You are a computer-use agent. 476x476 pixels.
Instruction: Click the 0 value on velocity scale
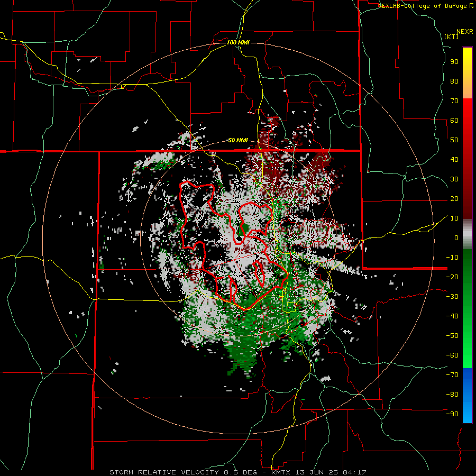pyautogui.click(x=456, y=237)
